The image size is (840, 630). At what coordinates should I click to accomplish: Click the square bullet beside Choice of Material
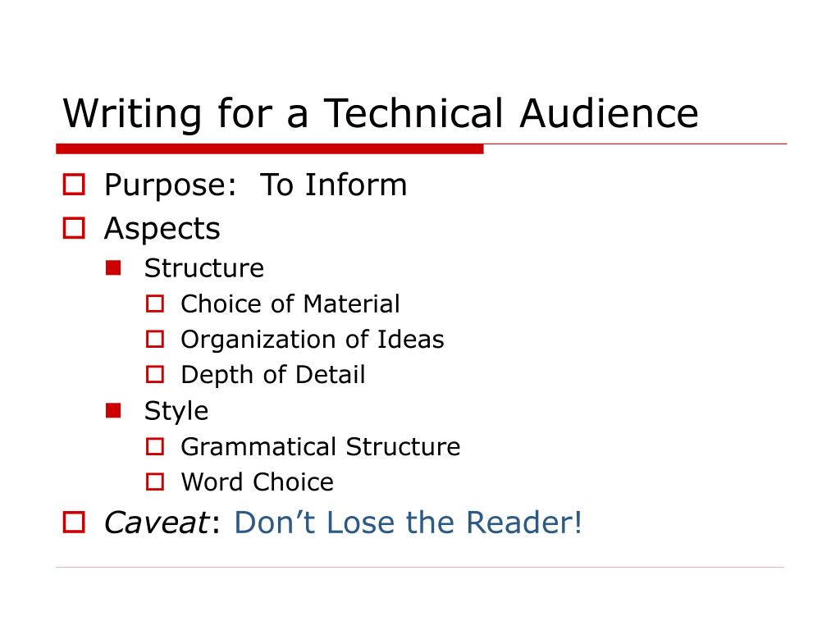coord(155,304)
